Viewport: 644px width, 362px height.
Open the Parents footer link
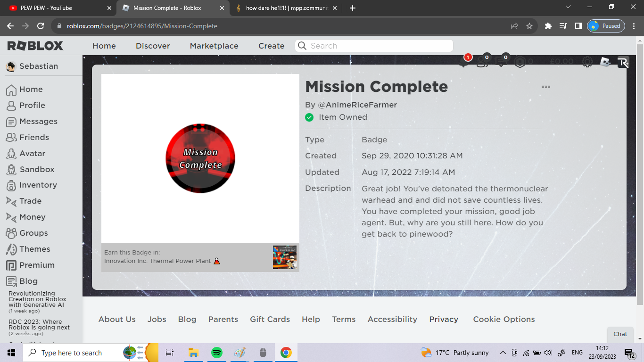(x=223, y=319)
